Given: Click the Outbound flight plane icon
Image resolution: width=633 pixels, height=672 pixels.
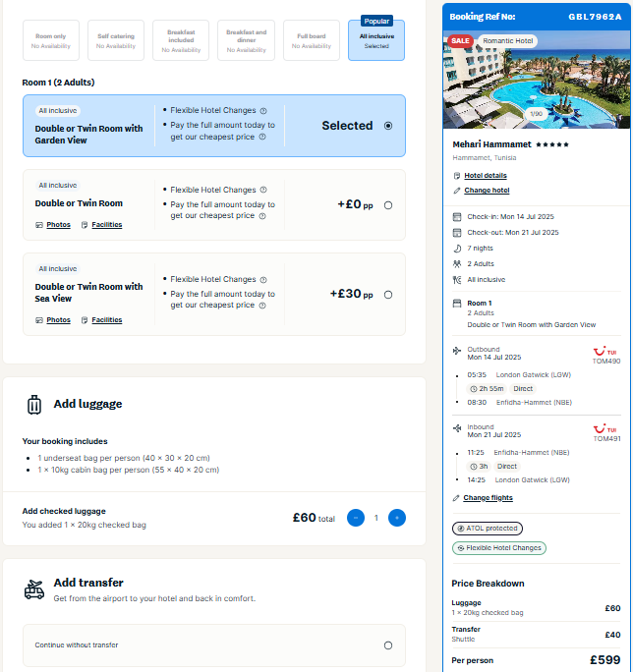Looking at the screenshot, I should coord(457,351).
